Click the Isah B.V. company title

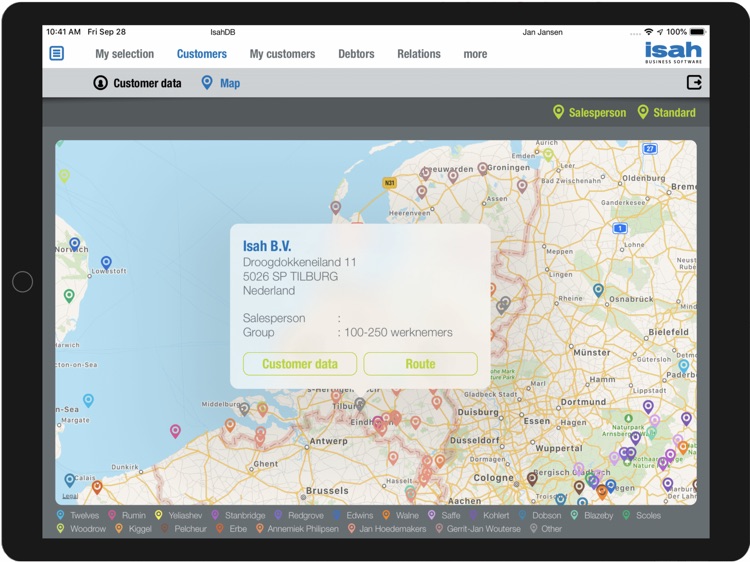(x=267, y=246)
